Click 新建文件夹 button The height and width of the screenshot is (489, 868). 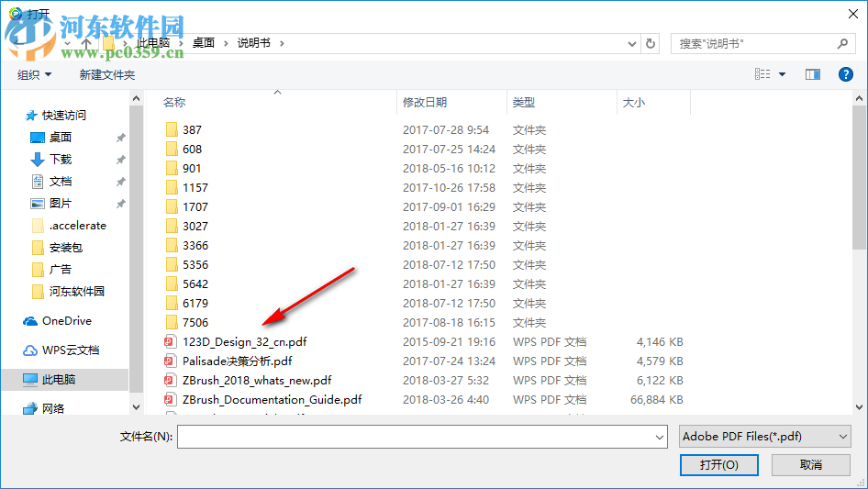click(106, 74)
